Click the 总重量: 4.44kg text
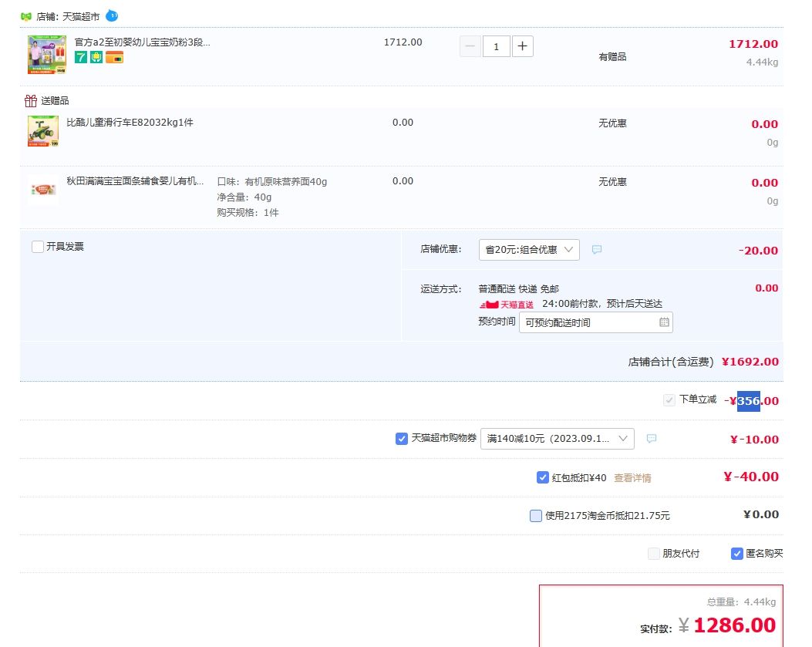 coord(741,602)
